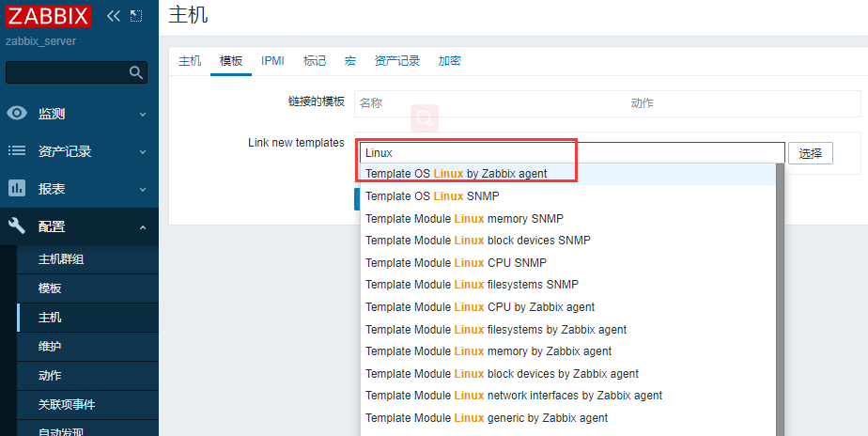This screenshot has height=436, width=868.
Task: Click the ZABBIX logo
Action: click(48, 16)
